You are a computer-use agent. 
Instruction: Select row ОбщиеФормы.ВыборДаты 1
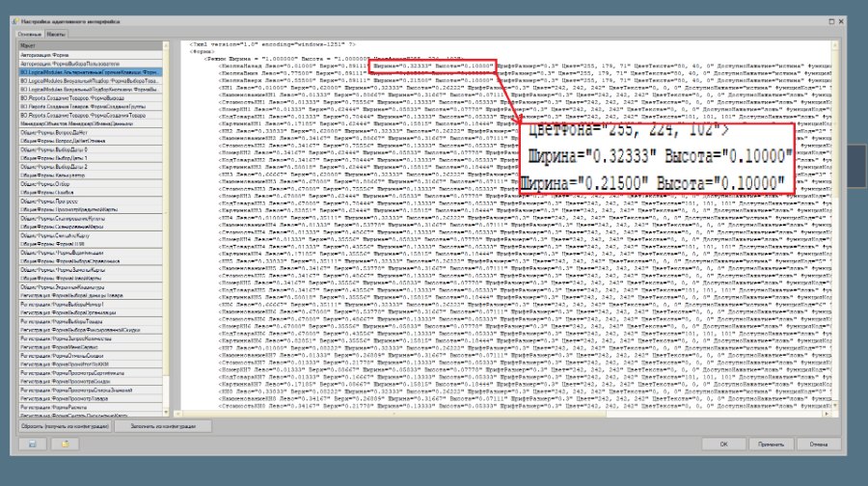point(91,158)
